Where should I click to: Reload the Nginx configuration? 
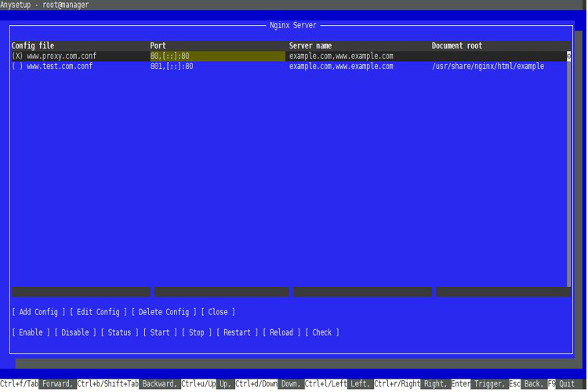tap(281, 332)
